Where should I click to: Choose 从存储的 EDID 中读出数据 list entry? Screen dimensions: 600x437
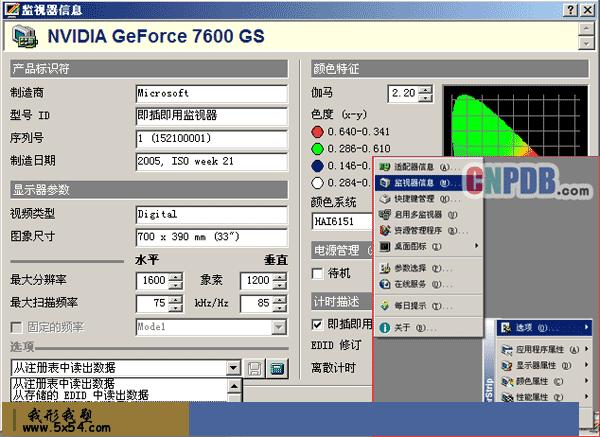119,395
